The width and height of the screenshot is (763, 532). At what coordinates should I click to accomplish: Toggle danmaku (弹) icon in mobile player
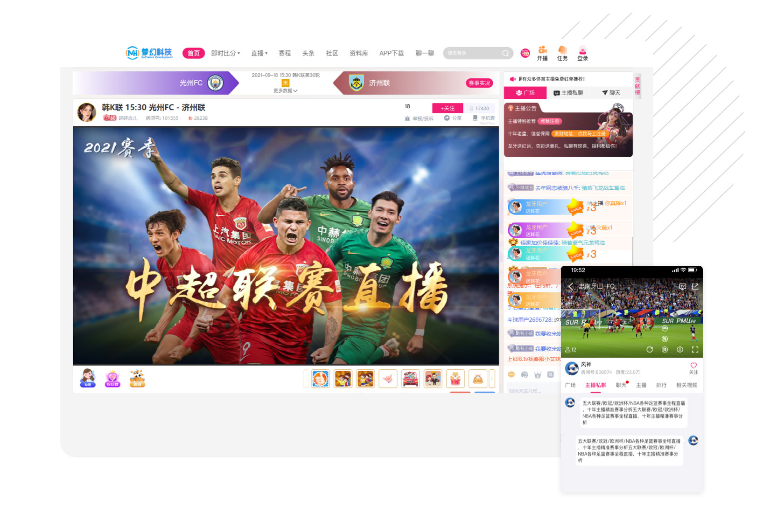click(665, 349)
